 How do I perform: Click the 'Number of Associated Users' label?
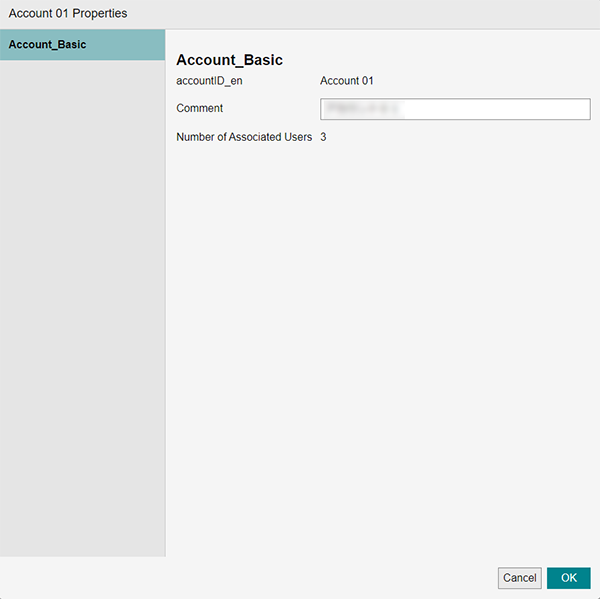[x=244, y=137]
